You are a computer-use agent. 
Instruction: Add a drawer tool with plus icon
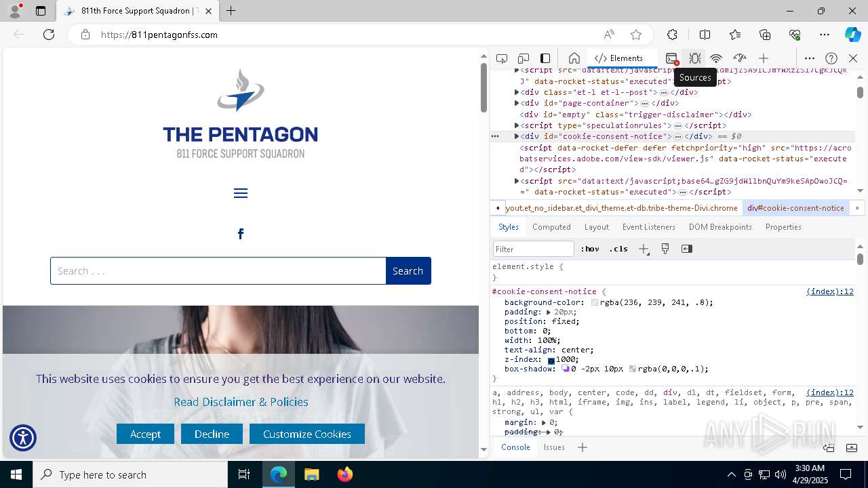click(x=583, y=447)
